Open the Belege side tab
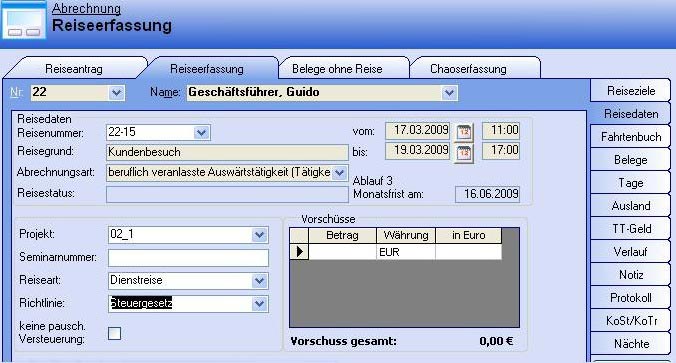The height and width of the screenshot is (363, 676). click(631, 160)
